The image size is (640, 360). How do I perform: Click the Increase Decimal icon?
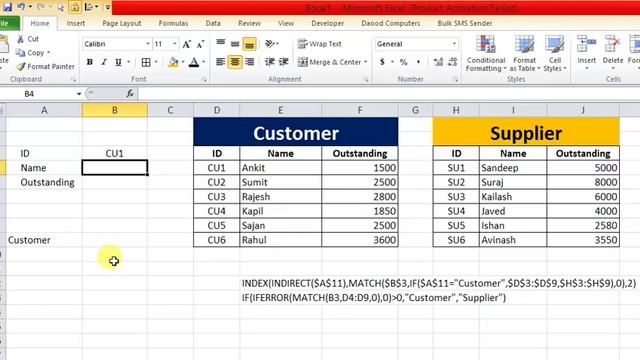click(438, 62)
